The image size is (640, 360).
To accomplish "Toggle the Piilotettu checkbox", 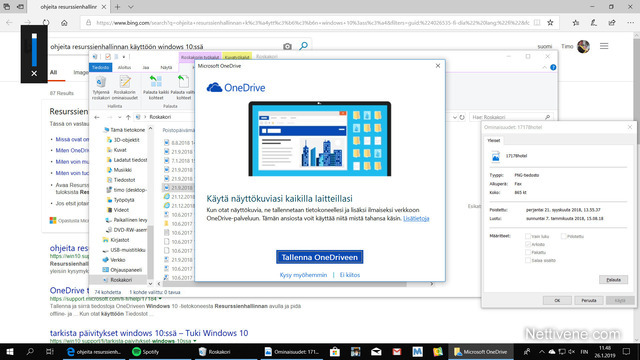I will tap(563, 236).
